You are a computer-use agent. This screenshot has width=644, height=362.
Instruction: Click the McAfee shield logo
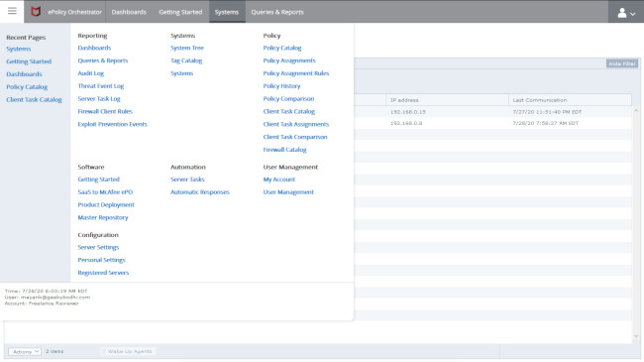click(36, 12)
